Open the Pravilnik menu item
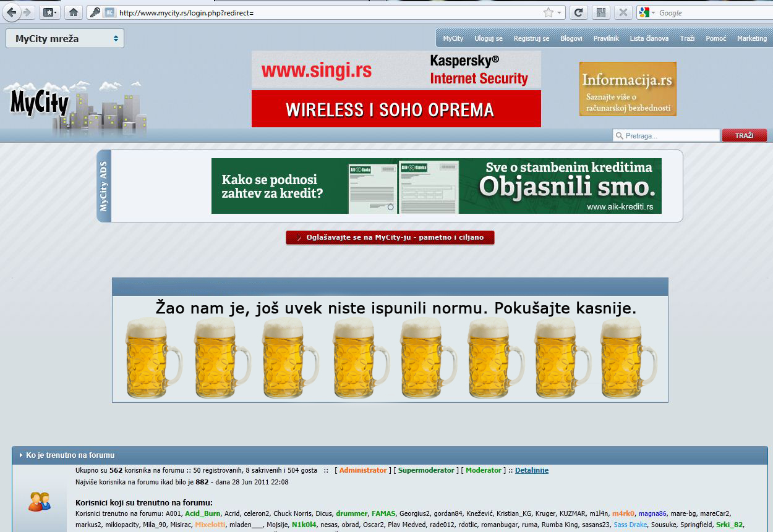773x532 pixels. tap(606, 38)
